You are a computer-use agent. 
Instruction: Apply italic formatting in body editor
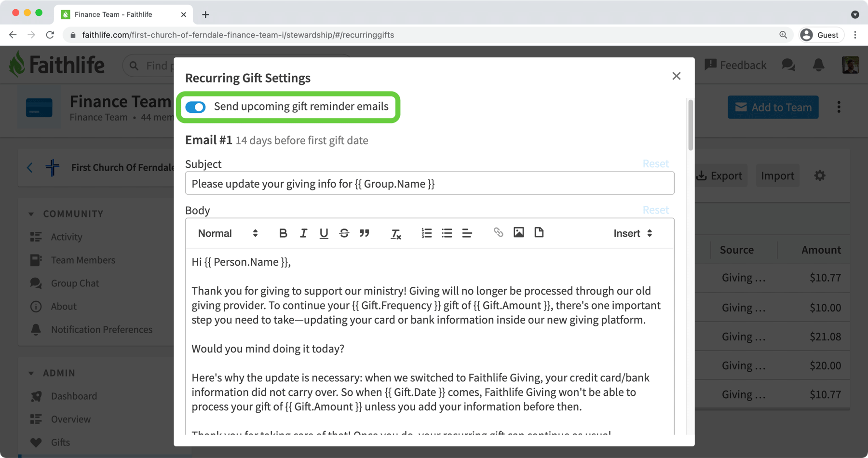coord(303,233)
